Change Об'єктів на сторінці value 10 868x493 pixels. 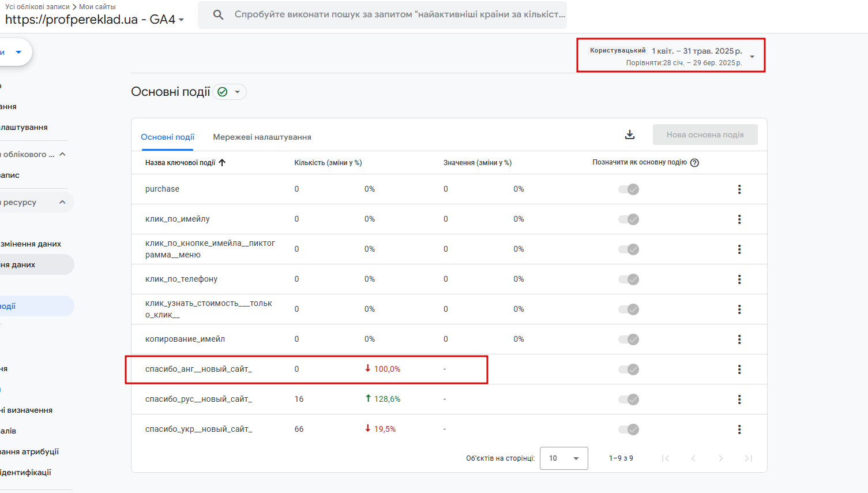pos(564,458)
